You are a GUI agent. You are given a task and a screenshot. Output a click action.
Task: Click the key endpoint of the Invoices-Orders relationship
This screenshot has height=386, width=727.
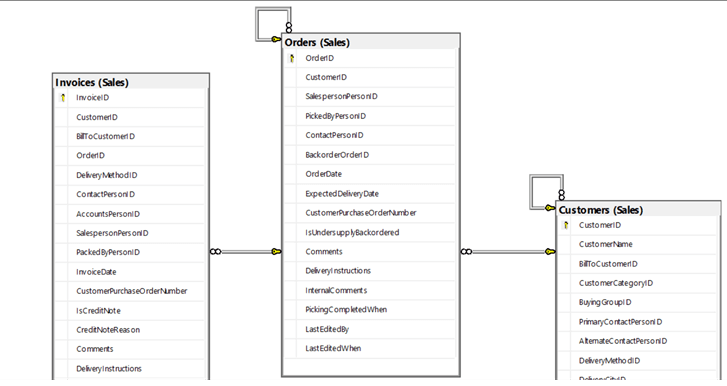point(276,252)
